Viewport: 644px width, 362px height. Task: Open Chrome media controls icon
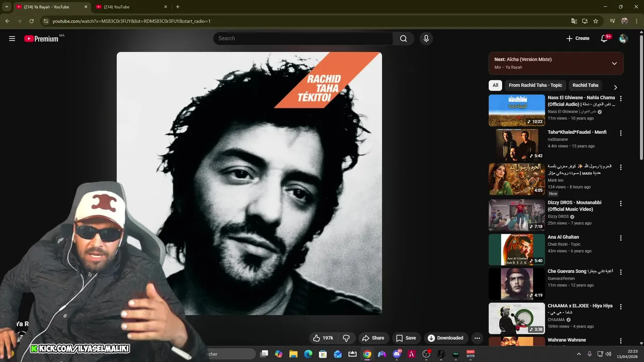coord(612,21)
